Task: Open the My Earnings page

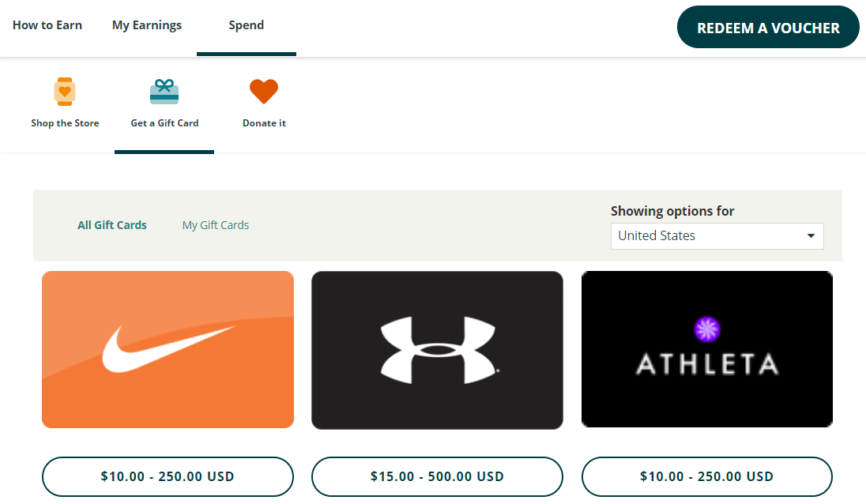Action: coord(146,24)
